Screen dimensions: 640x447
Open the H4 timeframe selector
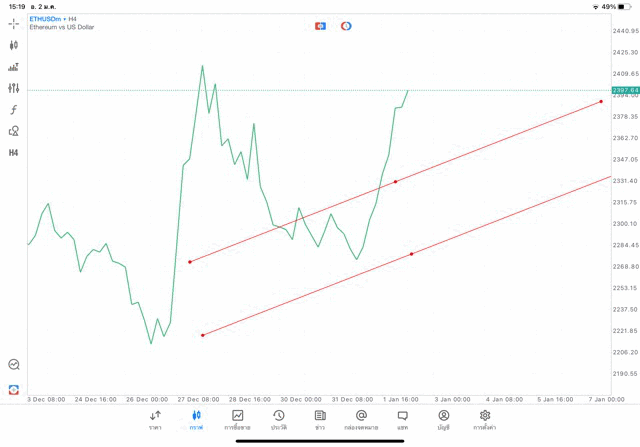[14, 153]
